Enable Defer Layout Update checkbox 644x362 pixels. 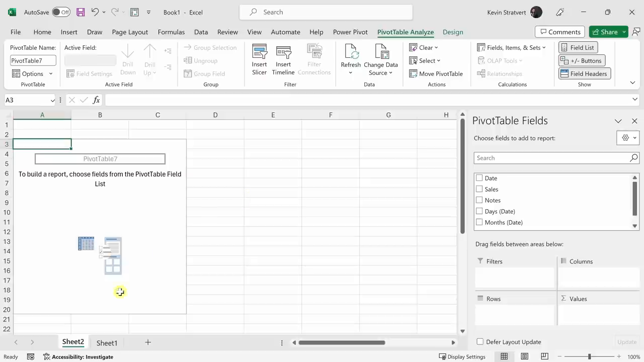(x=480, y=342)
